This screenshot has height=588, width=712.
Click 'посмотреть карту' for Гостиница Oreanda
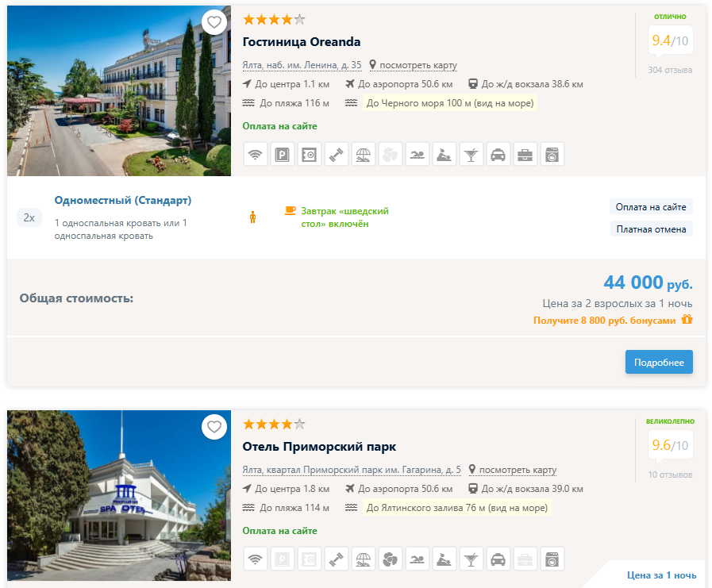tap(418, 65)
